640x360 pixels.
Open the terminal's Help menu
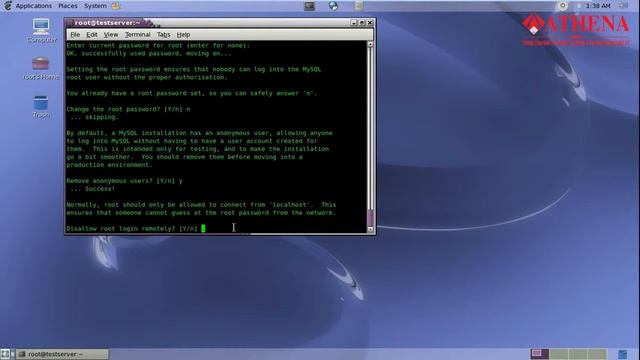[x=183, y=35]
